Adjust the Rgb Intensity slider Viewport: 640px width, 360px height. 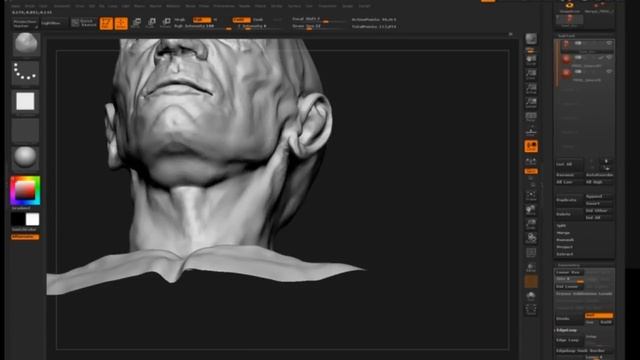203,27
